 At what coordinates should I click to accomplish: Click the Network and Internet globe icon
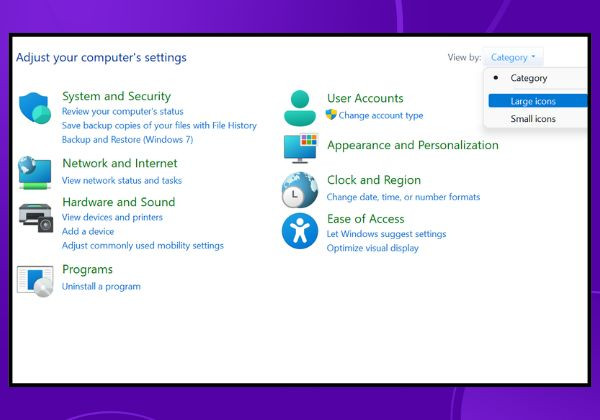coord(34,173)
